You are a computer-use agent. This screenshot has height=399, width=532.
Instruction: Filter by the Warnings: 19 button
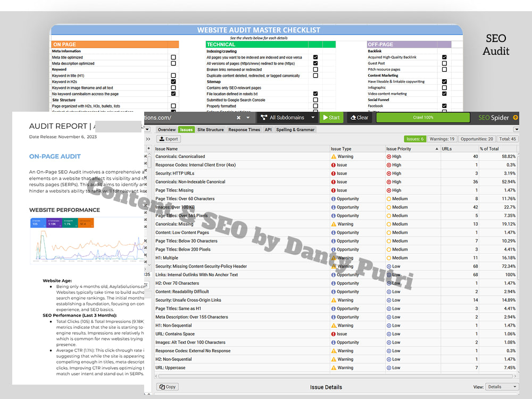click(x=442, y=139)
